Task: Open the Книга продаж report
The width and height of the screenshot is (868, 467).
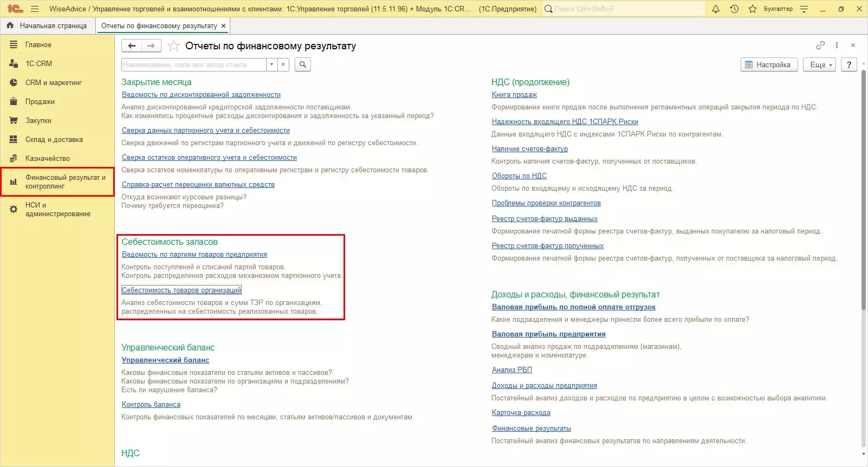Action: point(514,95)
